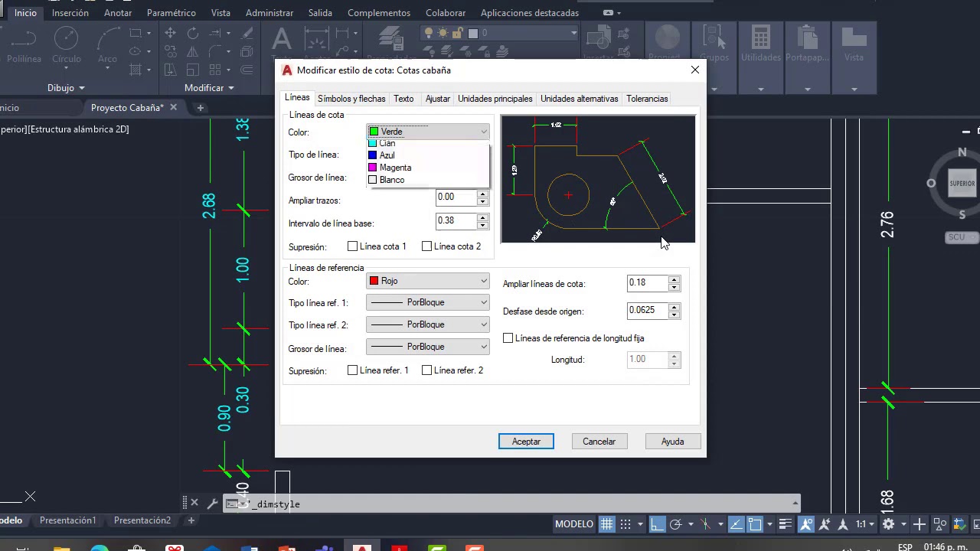This screenshot has height=551, width=980.
Task: Click the Scale tool in Modificar panel
Action: pyautogui.click(x=193, y=70)
